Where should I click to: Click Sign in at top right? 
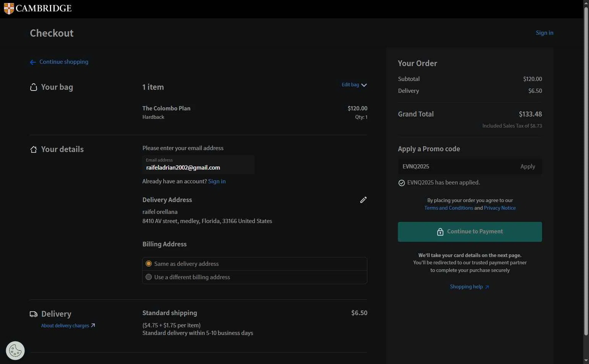click(x=544, y=33)
